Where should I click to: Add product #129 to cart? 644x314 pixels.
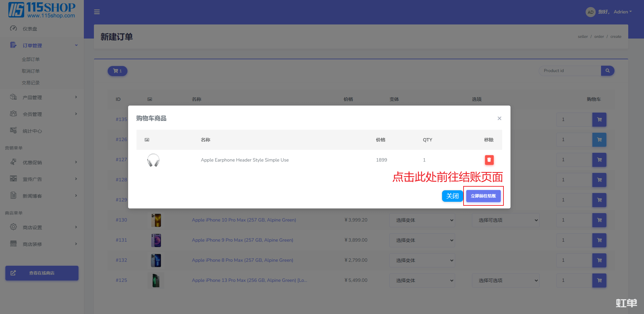click(x=599, y=200)
